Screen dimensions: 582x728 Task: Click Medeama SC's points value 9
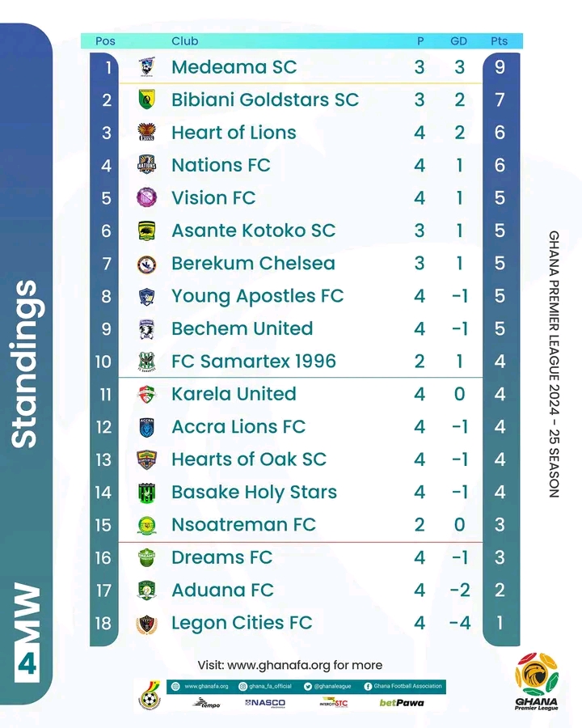(500, 67)
